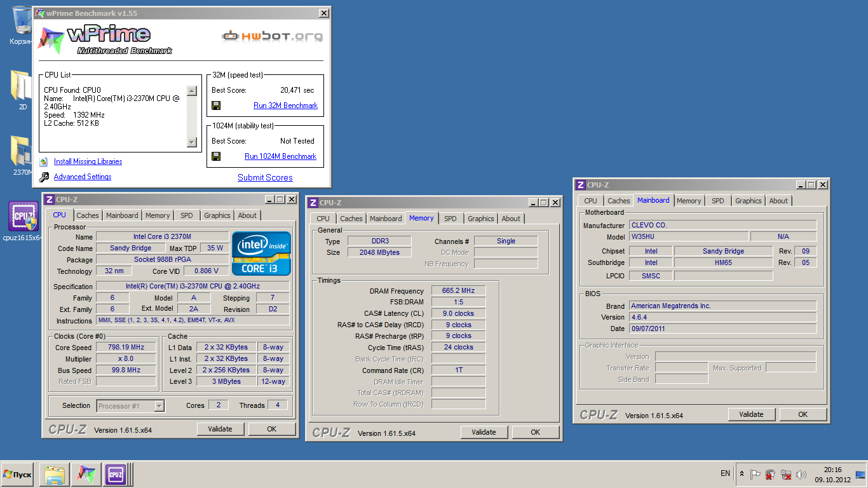Click the volume speaker tray icon
The height and width of the screenshot is (488, 868).
coord(801,474)
